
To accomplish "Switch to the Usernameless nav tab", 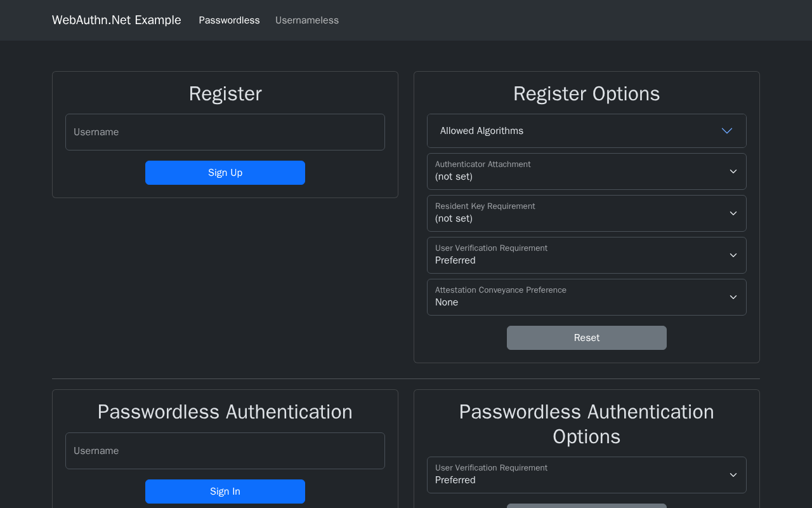I will pyautogui.click(x=307, y=20).
